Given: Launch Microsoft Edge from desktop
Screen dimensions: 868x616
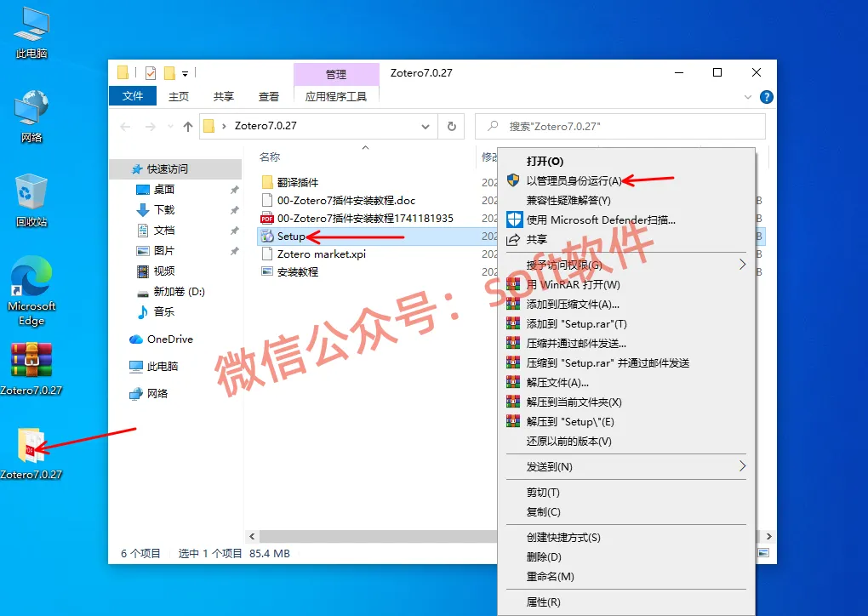Looking at the screenshot, I should (x=31, y=291).
